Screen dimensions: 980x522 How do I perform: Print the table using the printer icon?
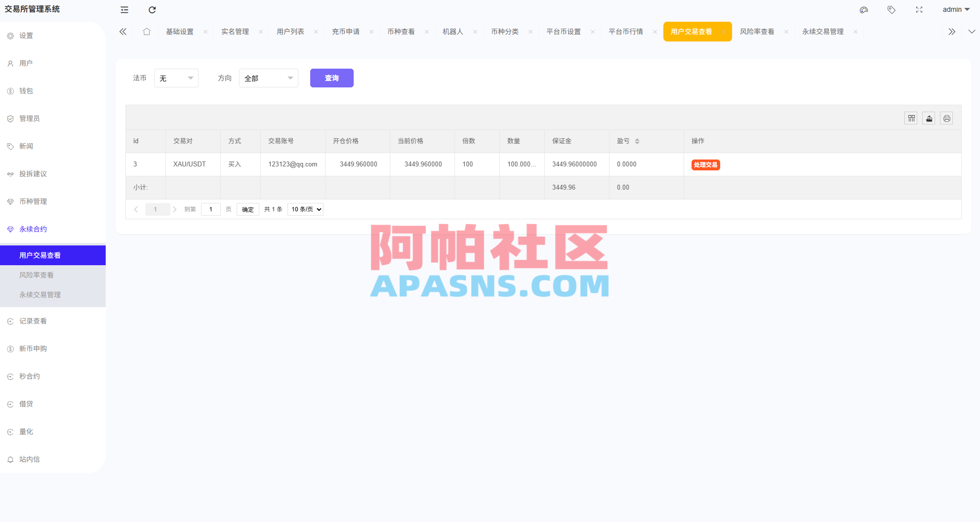[946, 118]
